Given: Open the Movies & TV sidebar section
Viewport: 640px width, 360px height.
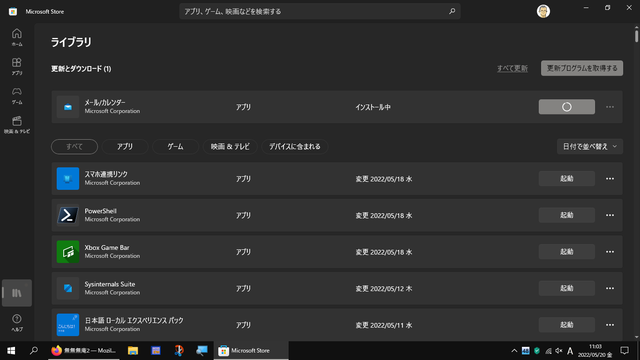Looking at the screenshot, I should point(17,124).
